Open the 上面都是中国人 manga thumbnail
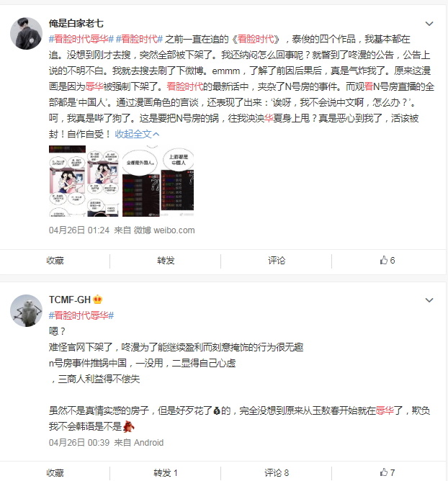Image resolution: width=448 pixels, height=481 pixels. (177, 180)
